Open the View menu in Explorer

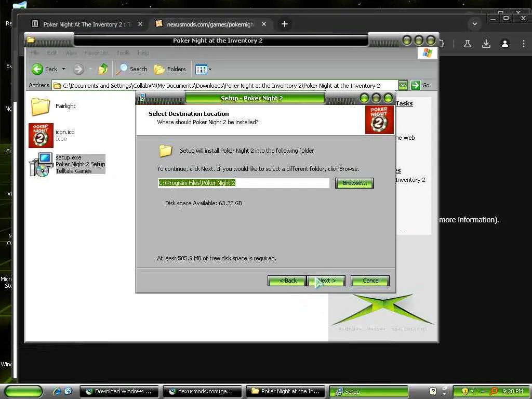(x=71, y=53)
